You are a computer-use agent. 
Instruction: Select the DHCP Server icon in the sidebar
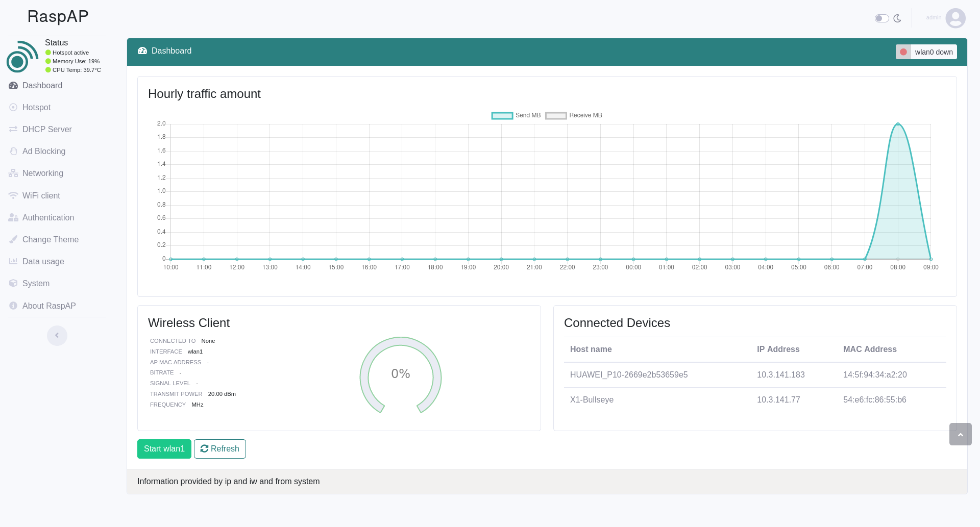pos(13,130)
